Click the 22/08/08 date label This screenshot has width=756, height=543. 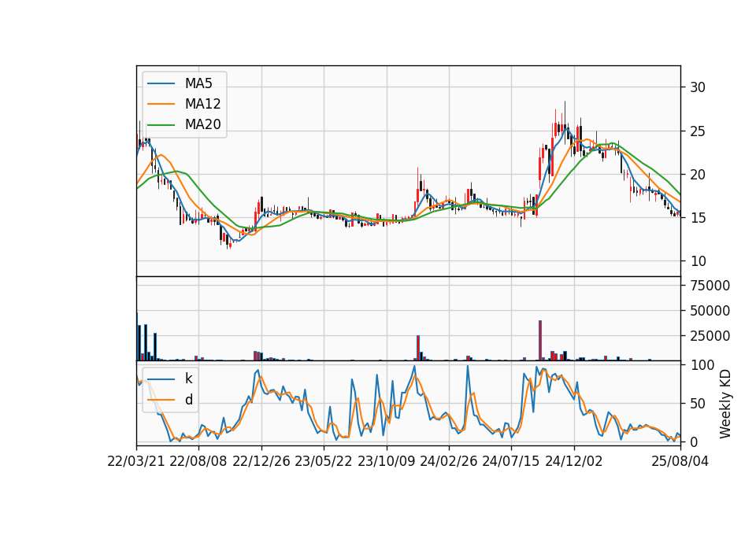tap(198, 461)
